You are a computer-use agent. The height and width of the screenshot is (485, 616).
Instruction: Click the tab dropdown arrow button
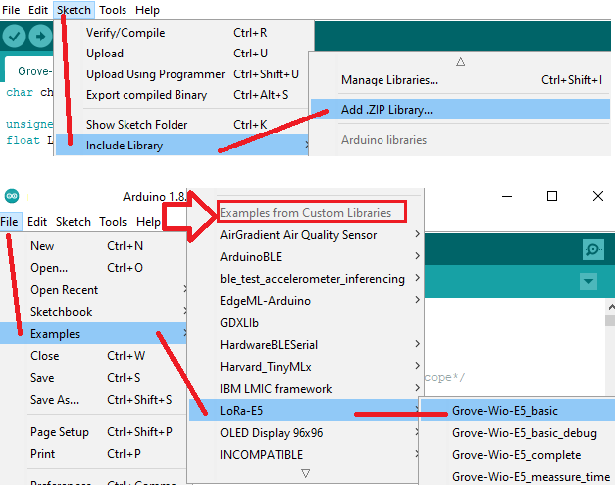pos(588,281)
